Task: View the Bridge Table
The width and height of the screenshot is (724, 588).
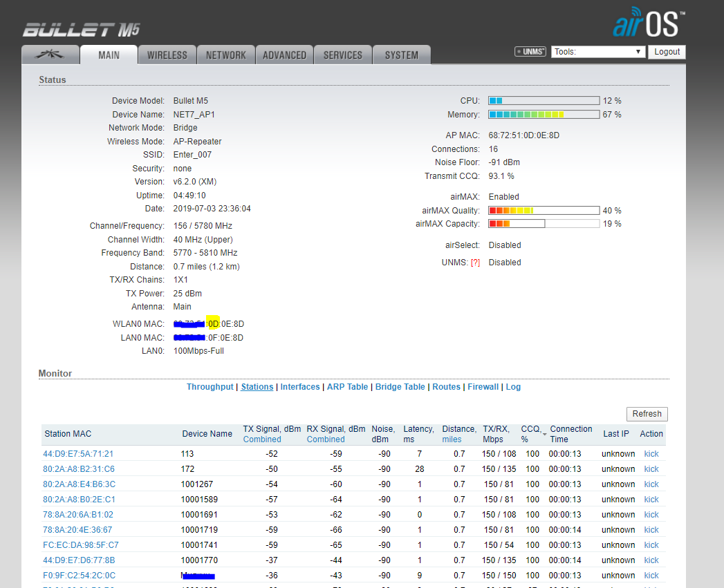Action: (x=400, y=387)
